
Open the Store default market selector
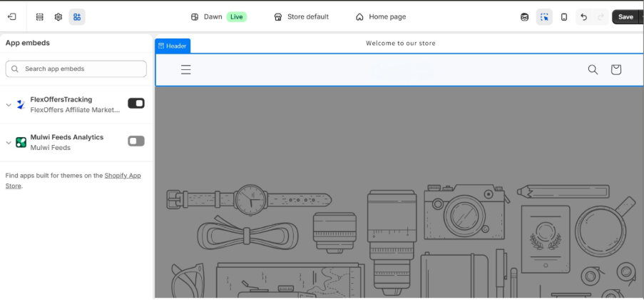pos(301,16)
